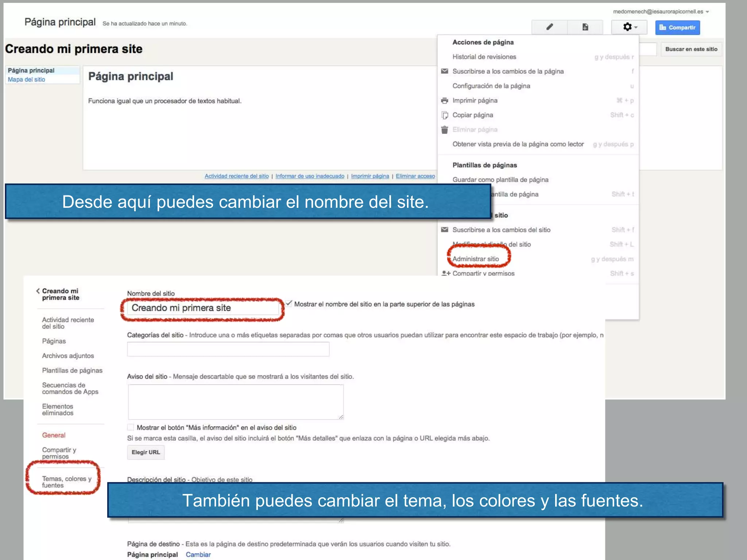This screenshot has height=560, width=747.
Task: Open Archivos adjuntos section
Action: click(68, 356)
